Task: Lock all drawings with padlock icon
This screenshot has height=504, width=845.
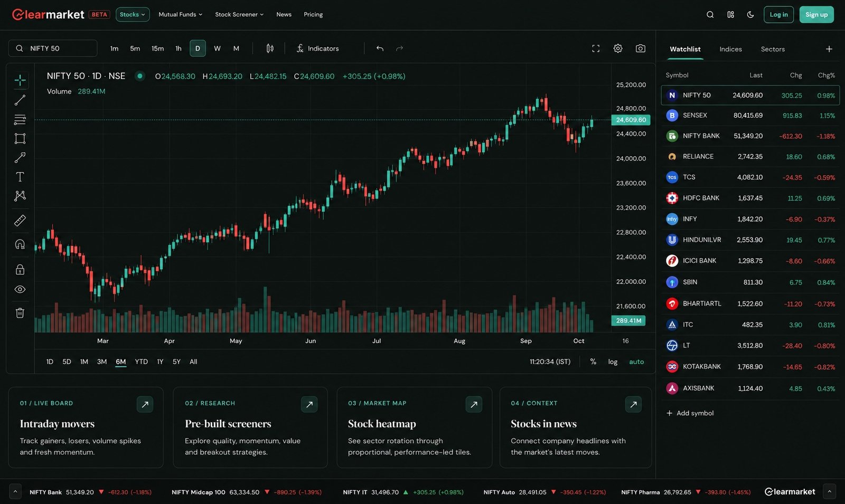Action: coord(20,270)
